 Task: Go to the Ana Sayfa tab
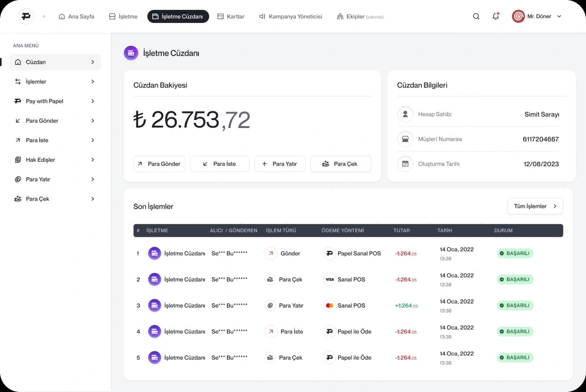76,16
